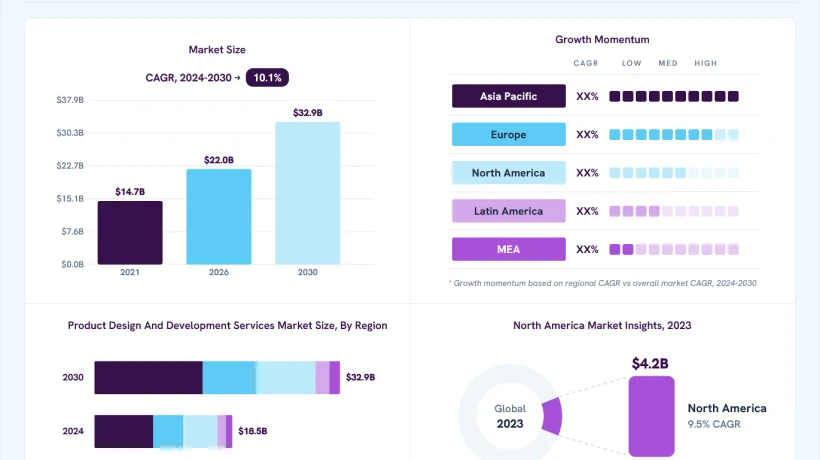Click the LOW column header

pos(631,63)
